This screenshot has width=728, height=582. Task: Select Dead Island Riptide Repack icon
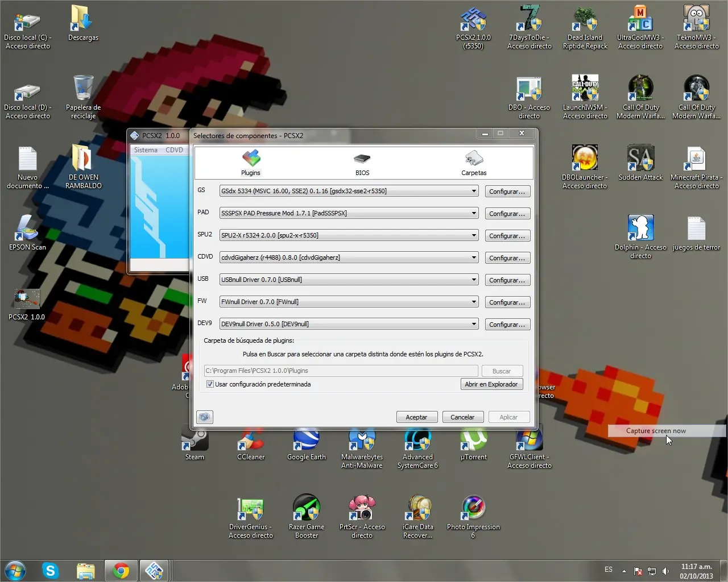click(x=585, y=27)
